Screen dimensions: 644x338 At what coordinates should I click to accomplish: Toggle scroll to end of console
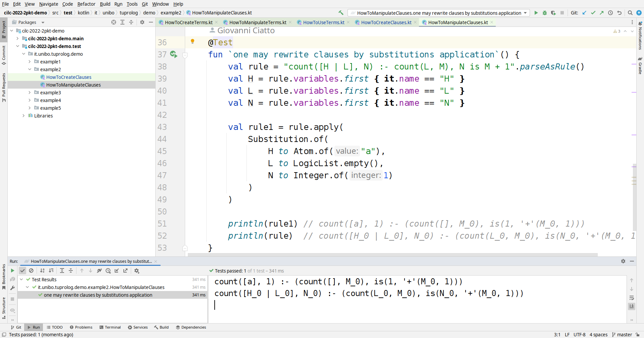[632, 306]
